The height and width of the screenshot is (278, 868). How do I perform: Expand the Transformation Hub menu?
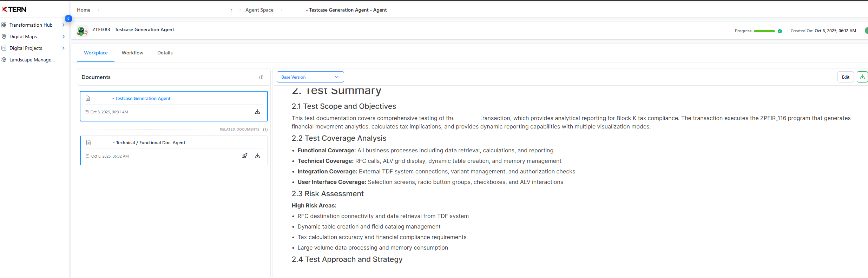[63, 25]
